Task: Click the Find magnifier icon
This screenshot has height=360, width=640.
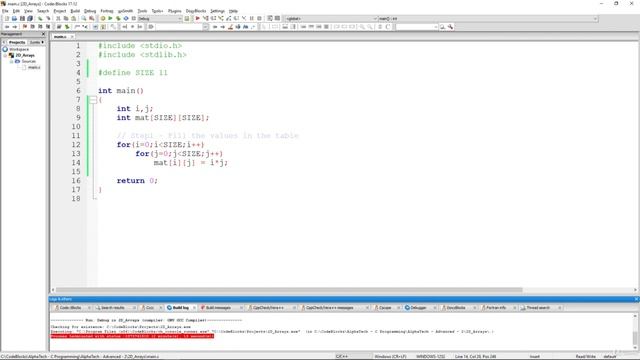Action: 84,18
